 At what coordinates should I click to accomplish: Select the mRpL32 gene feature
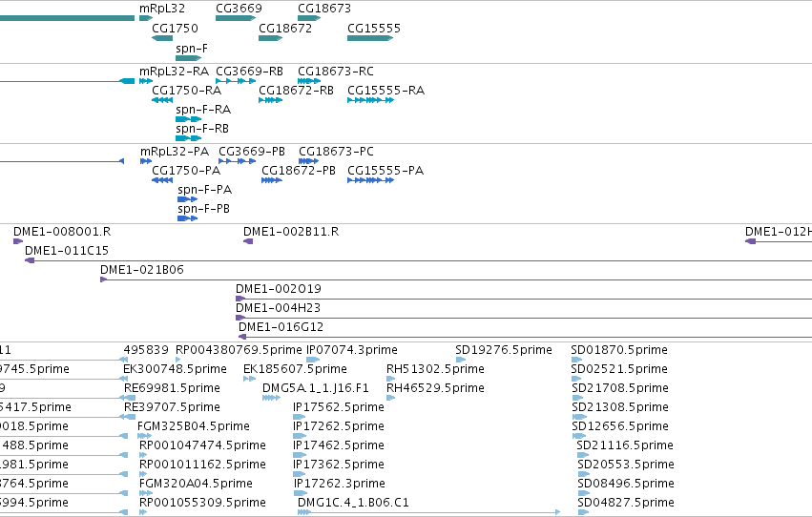[146, 18]
